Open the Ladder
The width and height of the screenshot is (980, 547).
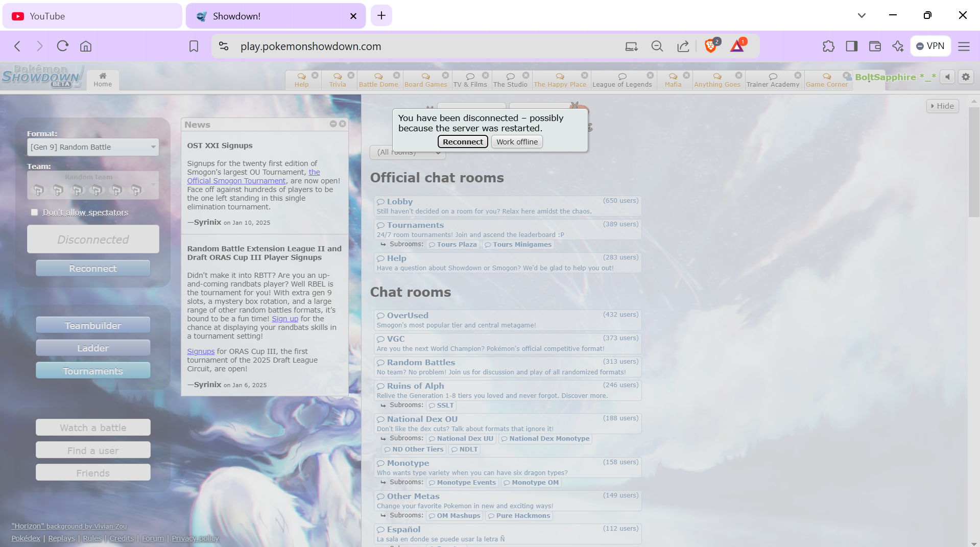point(93,348)
